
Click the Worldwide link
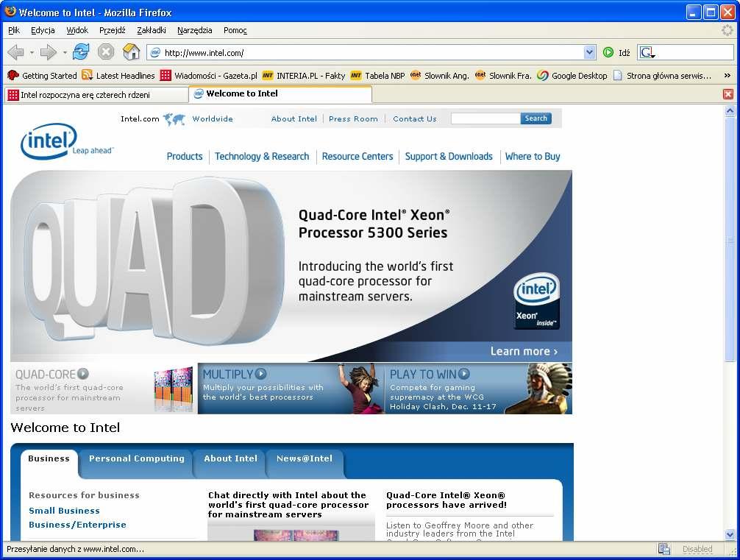point(213,119)
